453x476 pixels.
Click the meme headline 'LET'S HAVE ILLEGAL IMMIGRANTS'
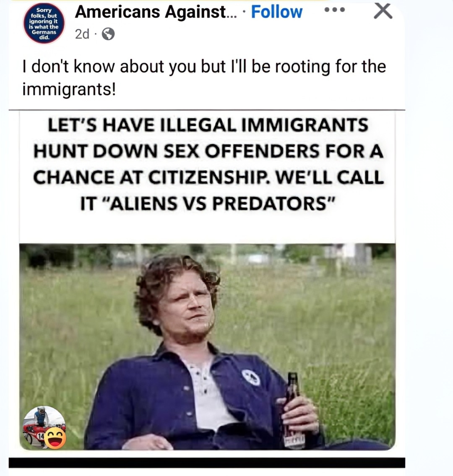click(x=208, y=125)
